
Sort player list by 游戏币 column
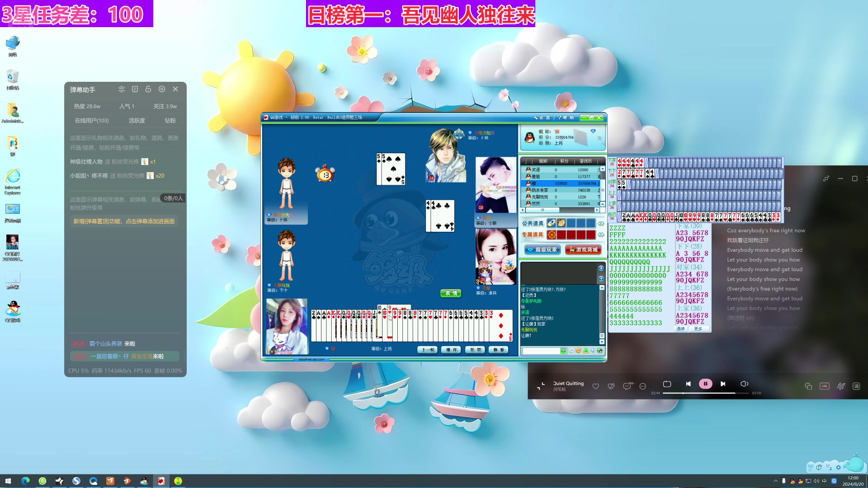click(585, 161)
